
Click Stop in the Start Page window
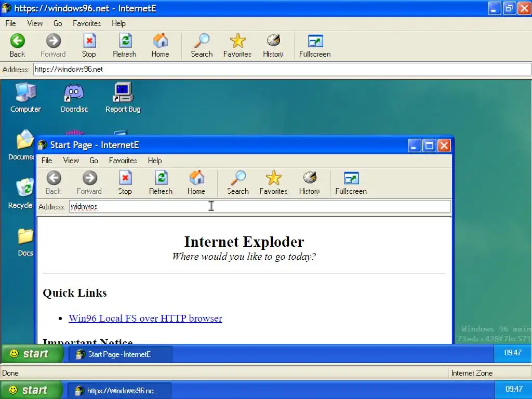tap(125, 183)
